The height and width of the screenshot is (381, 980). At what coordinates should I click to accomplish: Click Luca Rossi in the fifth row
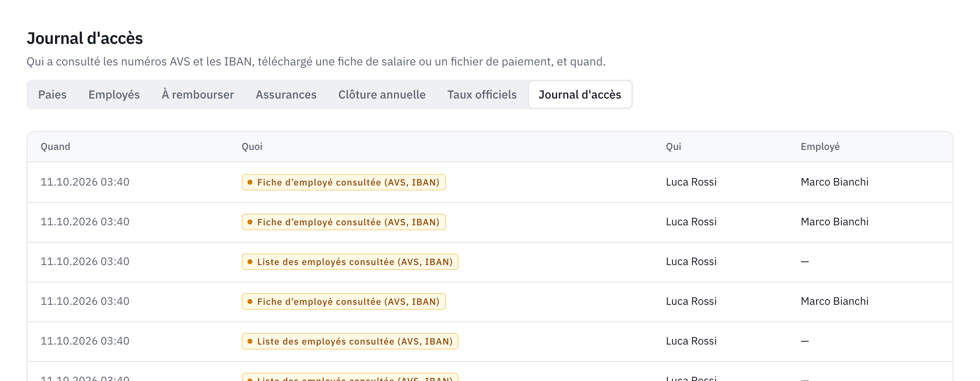coord(691,341)
